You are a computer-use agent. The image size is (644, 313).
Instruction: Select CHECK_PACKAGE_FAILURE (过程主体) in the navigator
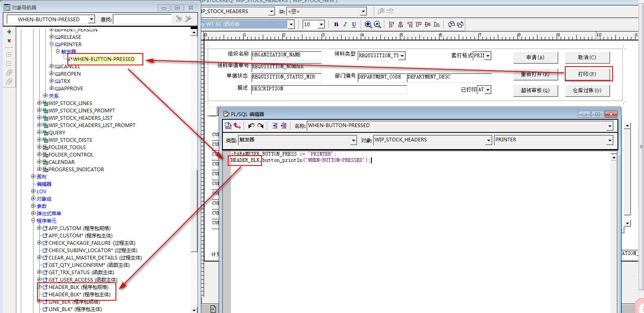(x=92, y=243)
